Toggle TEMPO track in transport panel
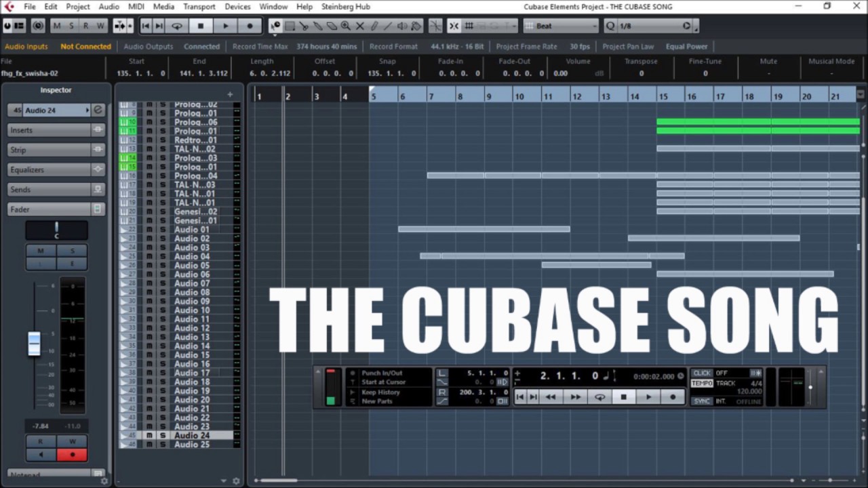 tap(702, 384)
